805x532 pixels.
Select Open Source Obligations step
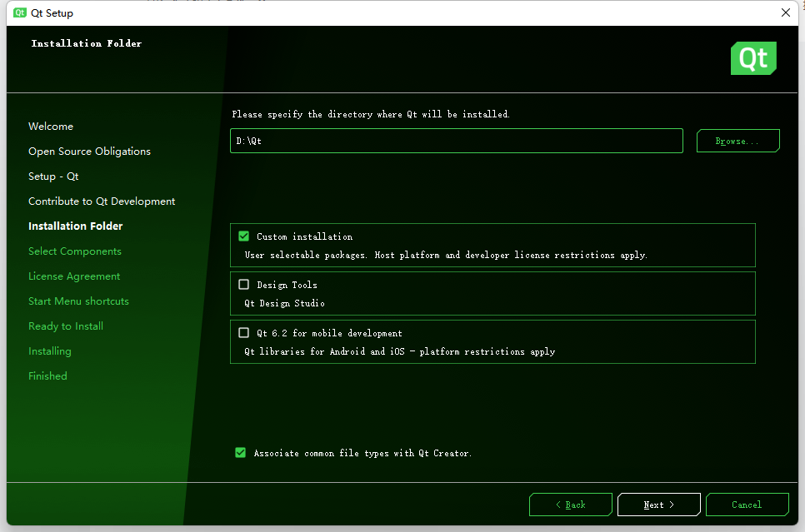(89, 152)
